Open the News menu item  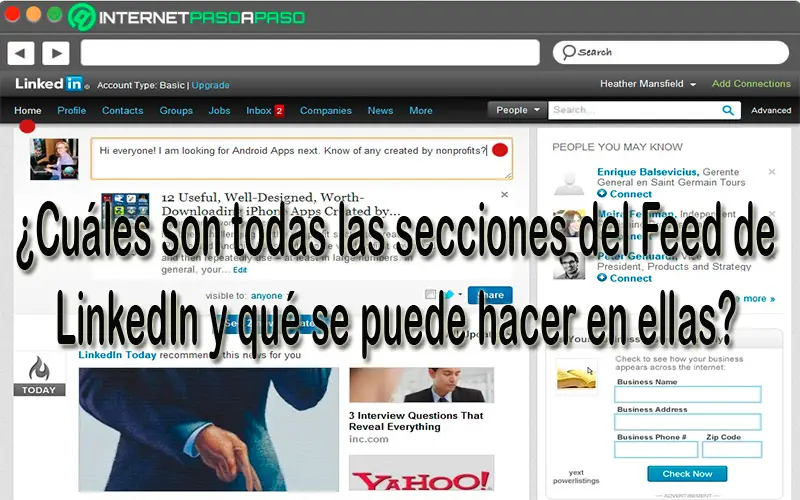click(380, 110)
